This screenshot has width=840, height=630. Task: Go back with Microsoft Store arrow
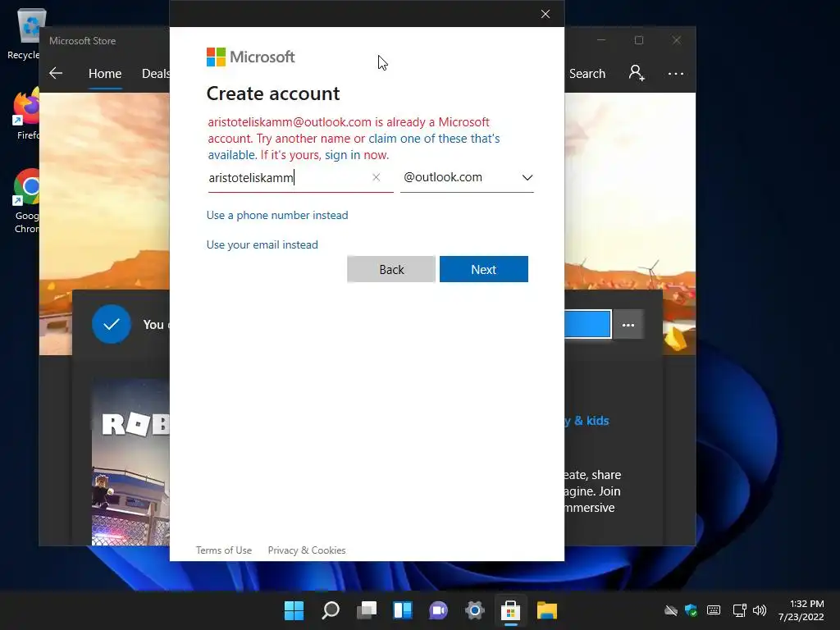[56, 73]
